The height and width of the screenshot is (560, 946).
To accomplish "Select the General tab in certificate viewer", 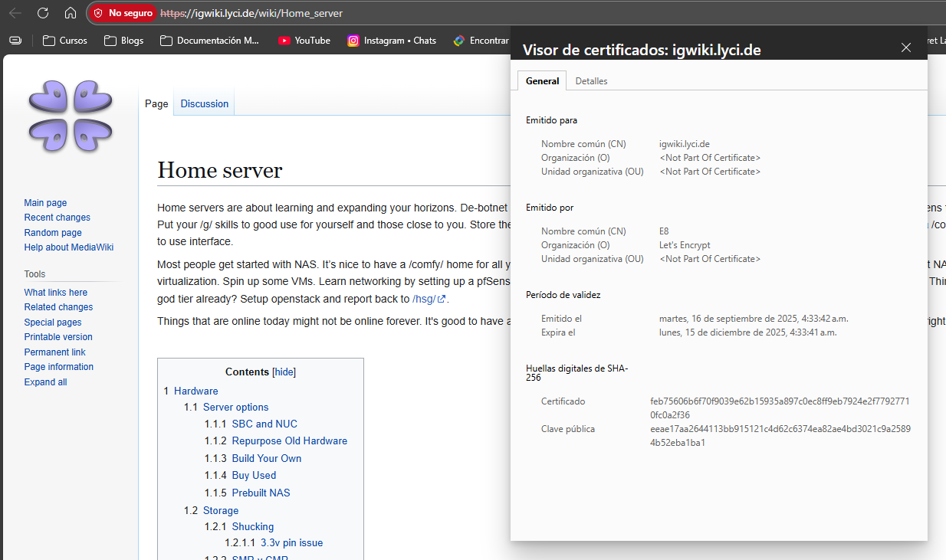I will 542,80.
